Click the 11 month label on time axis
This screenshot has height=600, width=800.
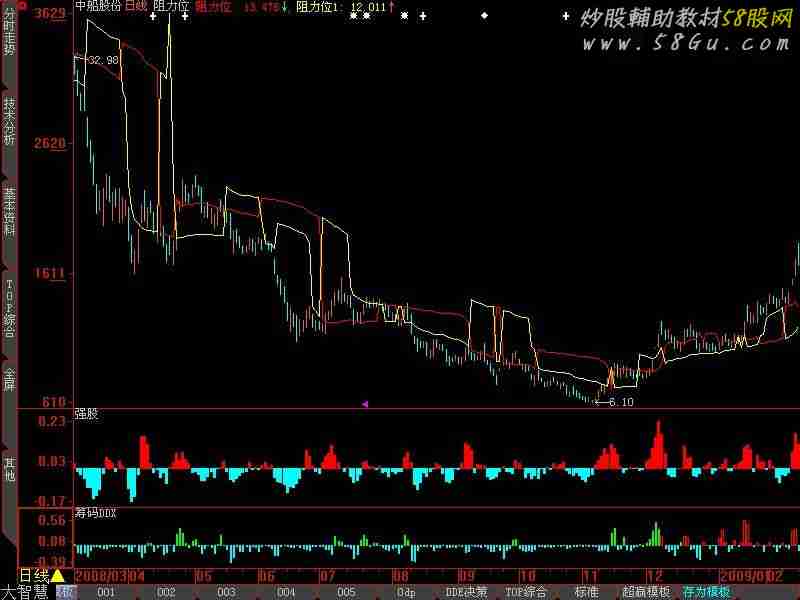[590, 577]
